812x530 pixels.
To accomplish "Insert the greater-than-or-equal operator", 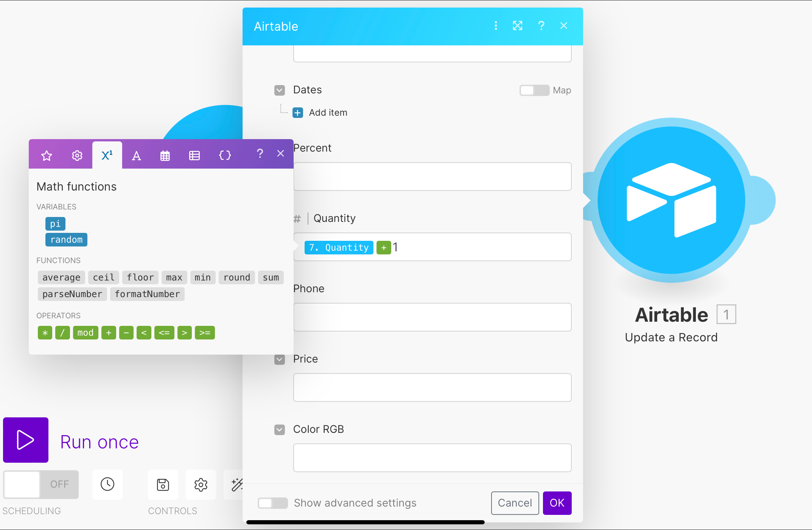I will click(x=205, y=333).
